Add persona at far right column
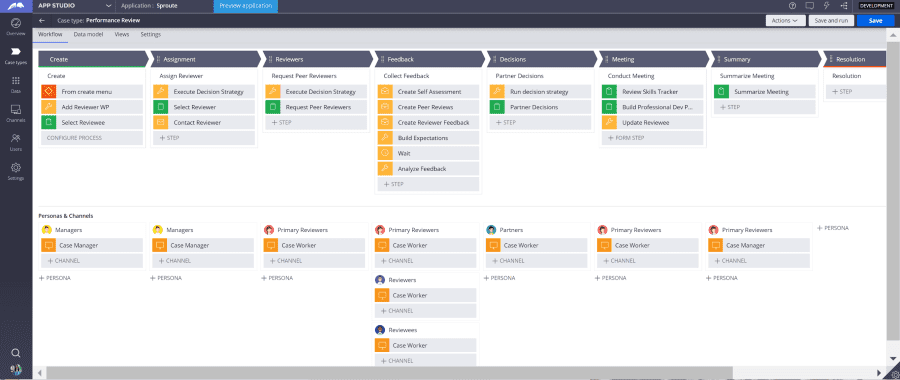 (833, 228)
